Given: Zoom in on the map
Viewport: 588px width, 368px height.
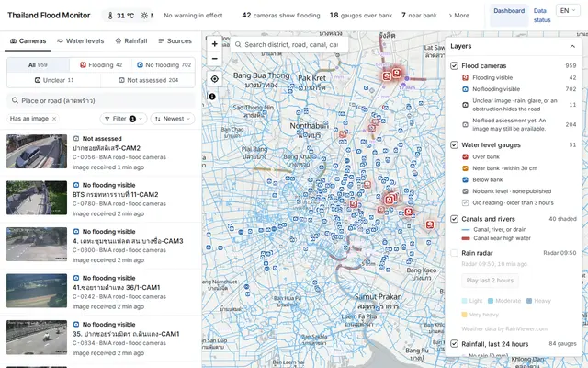Looking at the screenshot, I should coord(214,44).
